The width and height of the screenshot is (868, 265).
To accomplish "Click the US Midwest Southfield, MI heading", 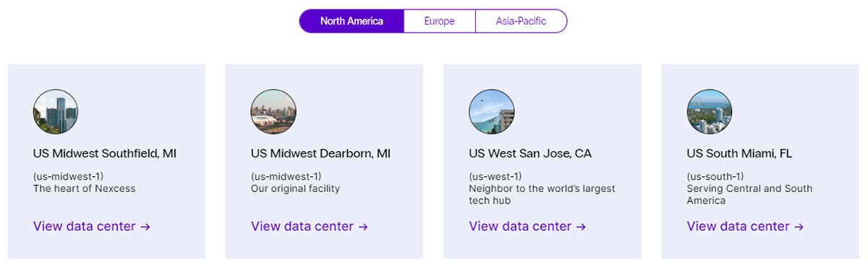I will [105, 154].
